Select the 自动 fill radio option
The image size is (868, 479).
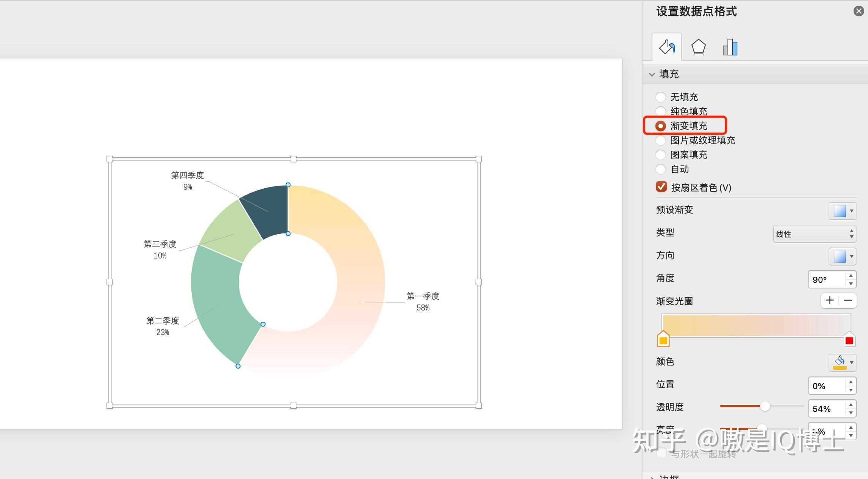(x=661, y=169)
